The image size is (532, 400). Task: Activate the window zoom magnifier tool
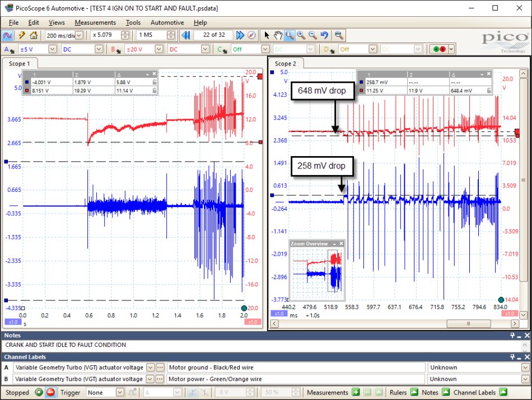[x=290, y=35]
